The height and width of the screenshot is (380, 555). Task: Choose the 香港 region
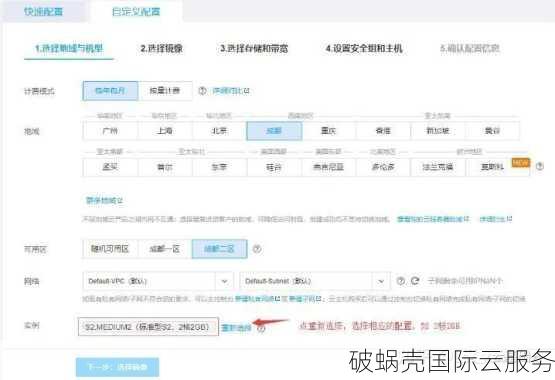(383, 131)
